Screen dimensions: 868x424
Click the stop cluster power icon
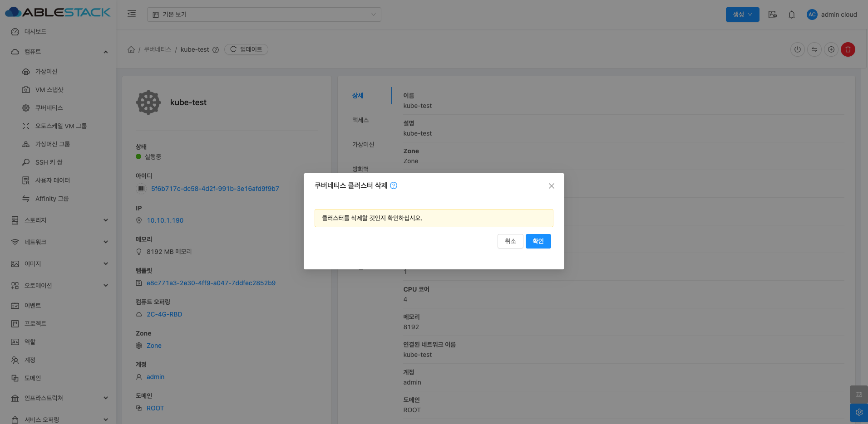click(797, 49)
